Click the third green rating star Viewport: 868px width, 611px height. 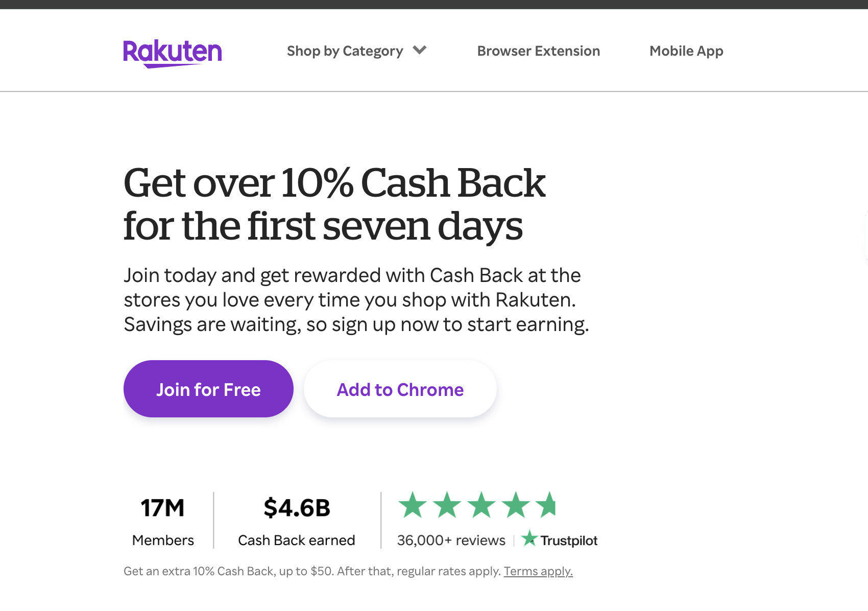(481, 505)
